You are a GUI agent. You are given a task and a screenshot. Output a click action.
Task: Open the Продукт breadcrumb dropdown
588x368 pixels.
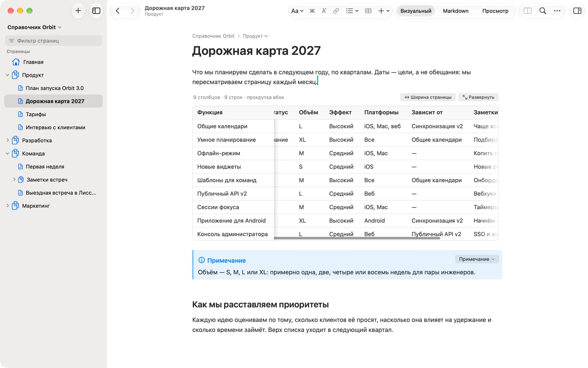tap(255, 36)
